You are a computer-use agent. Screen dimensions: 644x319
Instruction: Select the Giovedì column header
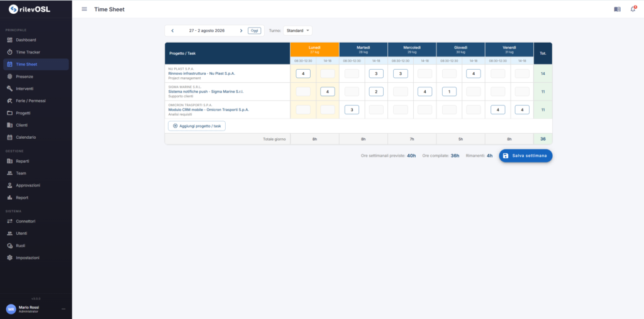click(x=460, y=50)
